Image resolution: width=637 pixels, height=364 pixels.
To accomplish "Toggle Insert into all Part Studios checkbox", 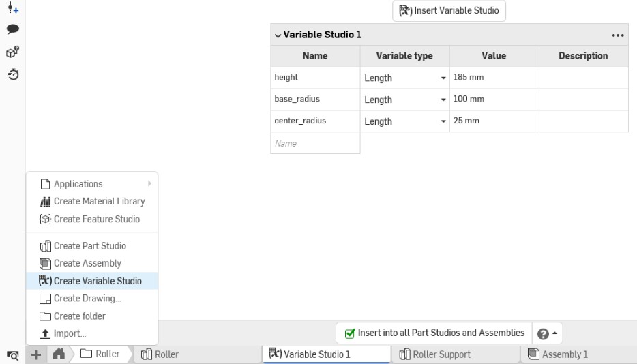I will point(349,333).
